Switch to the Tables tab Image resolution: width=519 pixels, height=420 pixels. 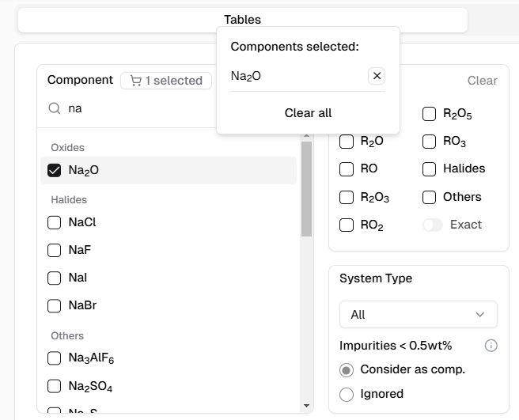click(x=242, y=20)
